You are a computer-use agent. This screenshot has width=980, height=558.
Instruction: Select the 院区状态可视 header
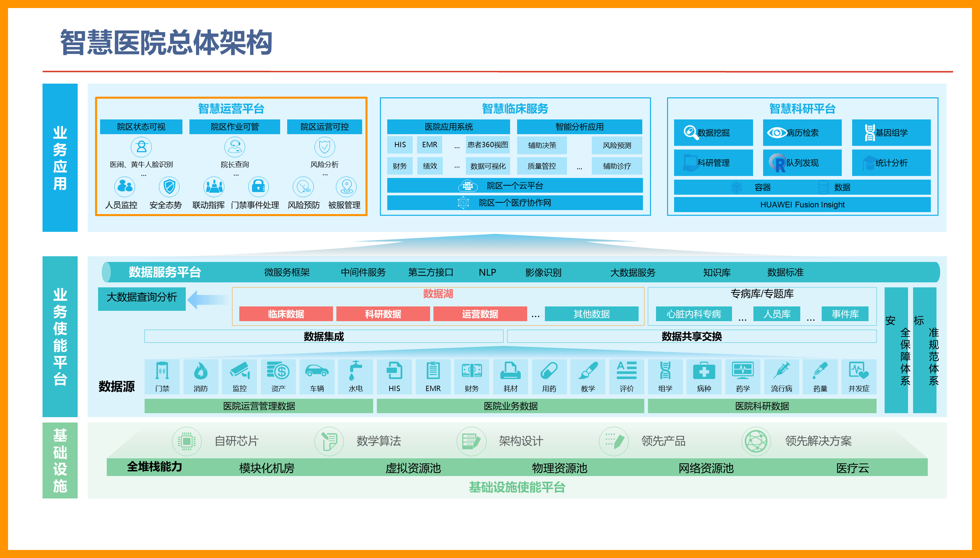click(x=141, y=127)
